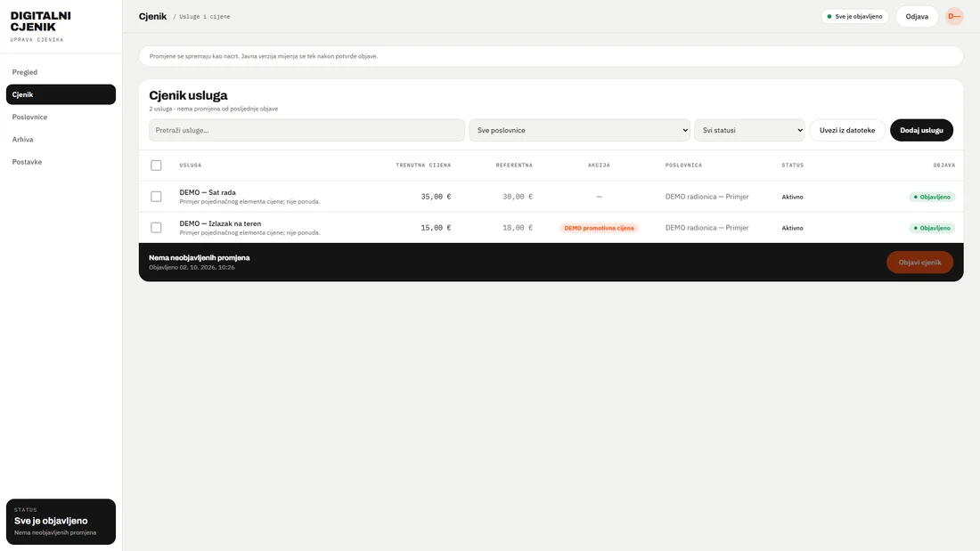Image resolution: width=980 pixels, height=551 pixels.
Task: Click the Dodaj uslugu button
Action: click(x=921, y=130)
